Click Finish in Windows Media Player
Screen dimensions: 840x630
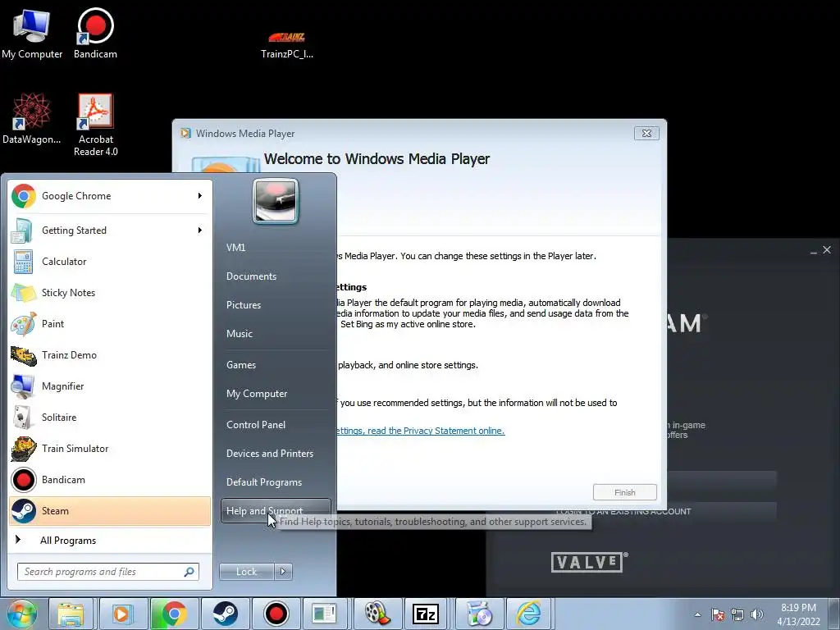pyautogui.click(x=624, y=492)
